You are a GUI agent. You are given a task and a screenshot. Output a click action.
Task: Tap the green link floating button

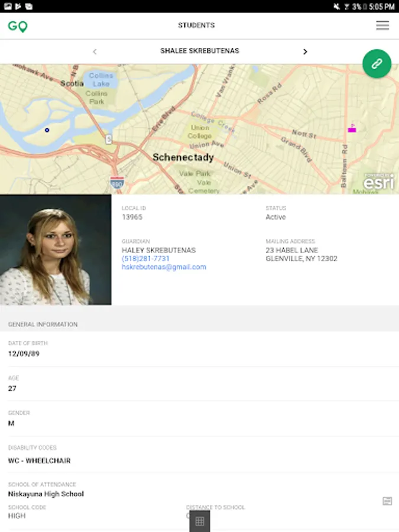click(377, 64)
